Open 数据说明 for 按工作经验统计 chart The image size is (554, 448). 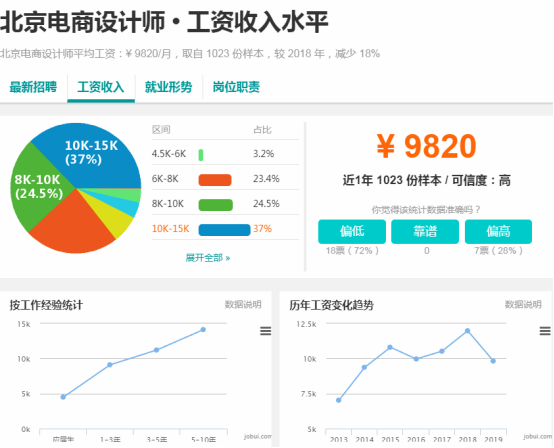pyautogui.click(x=243, y=304)
